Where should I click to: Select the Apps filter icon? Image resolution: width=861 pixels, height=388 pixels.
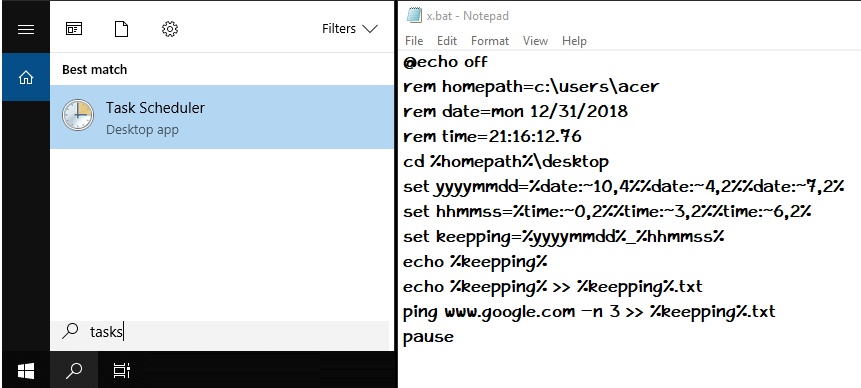point(74,29)
